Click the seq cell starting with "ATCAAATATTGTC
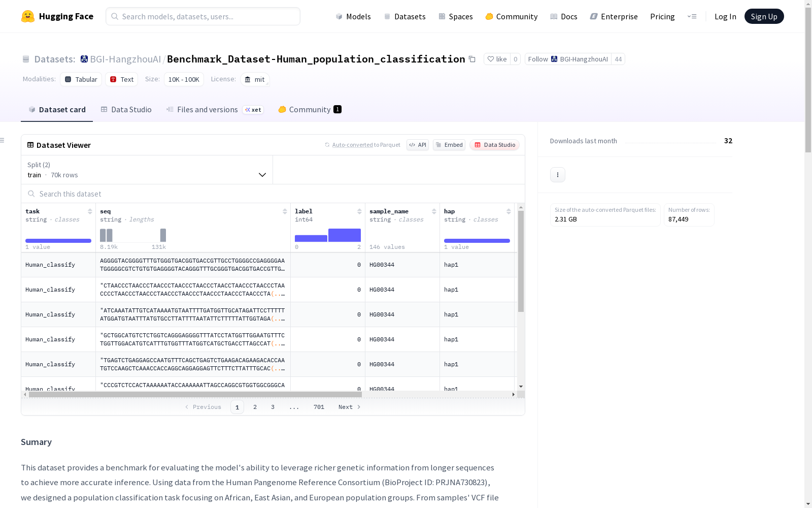Image resolution: width=812 pixels, height=508 pixels. pyautogui.click(x=193, y=314)
